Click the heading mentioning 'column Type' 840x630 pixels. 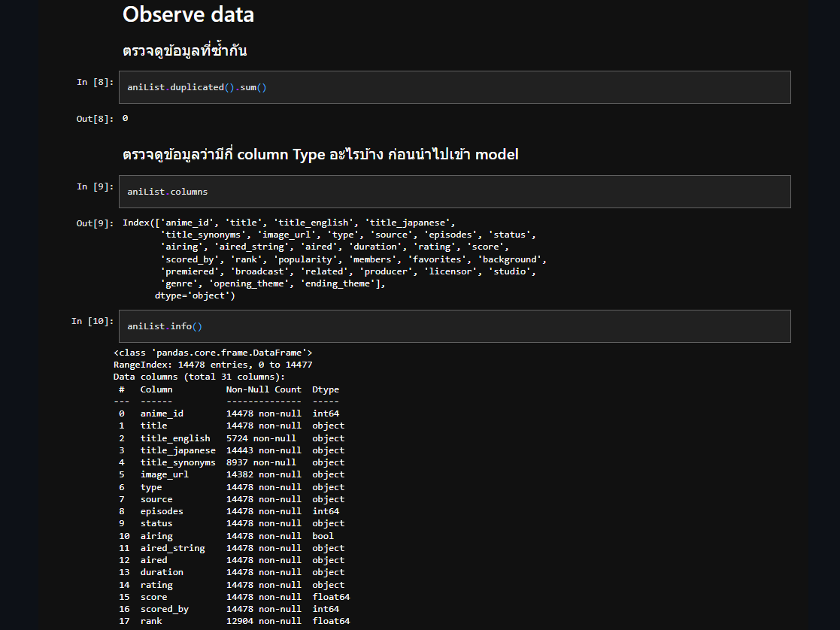point(320,154)
